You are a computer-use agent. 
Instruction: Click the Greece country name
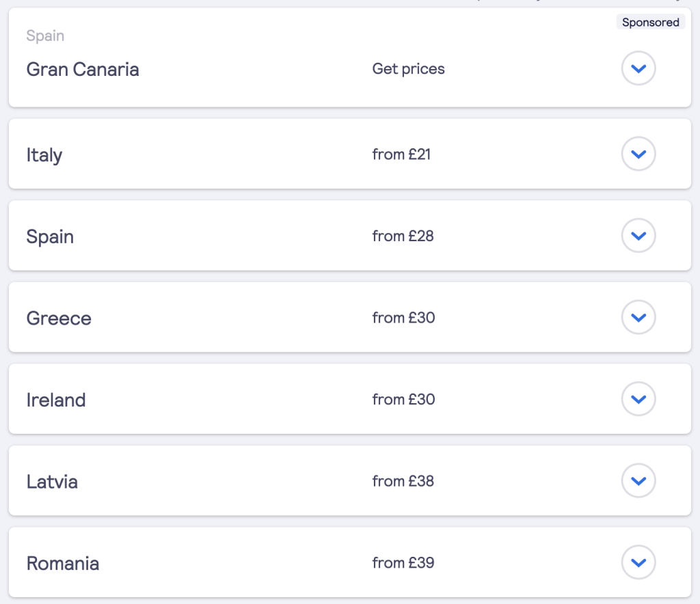(58, 317)
